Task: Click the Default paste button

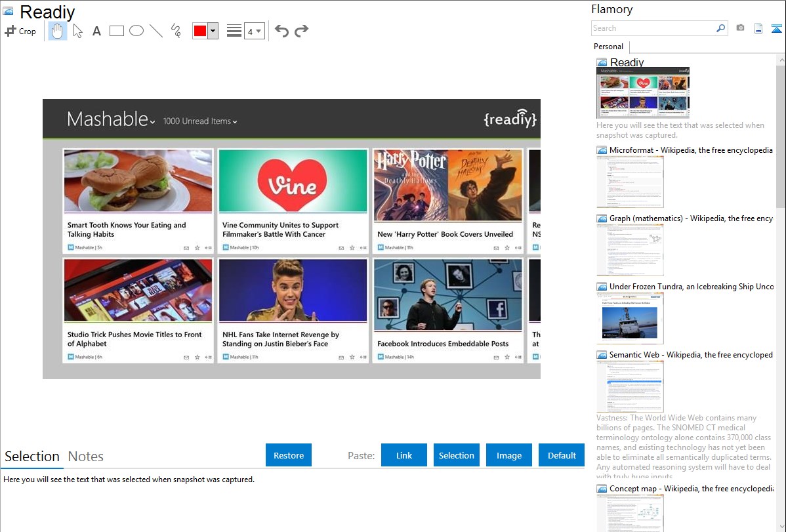Action: 562,455
